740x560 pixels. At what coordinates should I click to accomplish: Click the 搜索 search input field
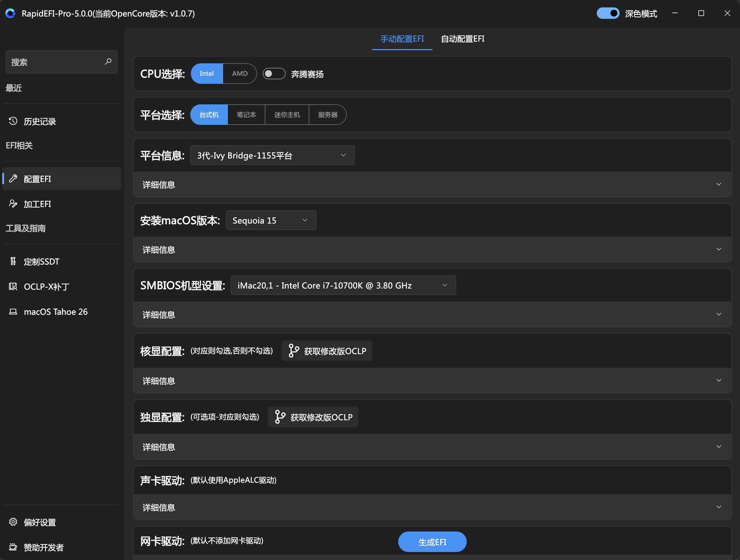[62, 62]
